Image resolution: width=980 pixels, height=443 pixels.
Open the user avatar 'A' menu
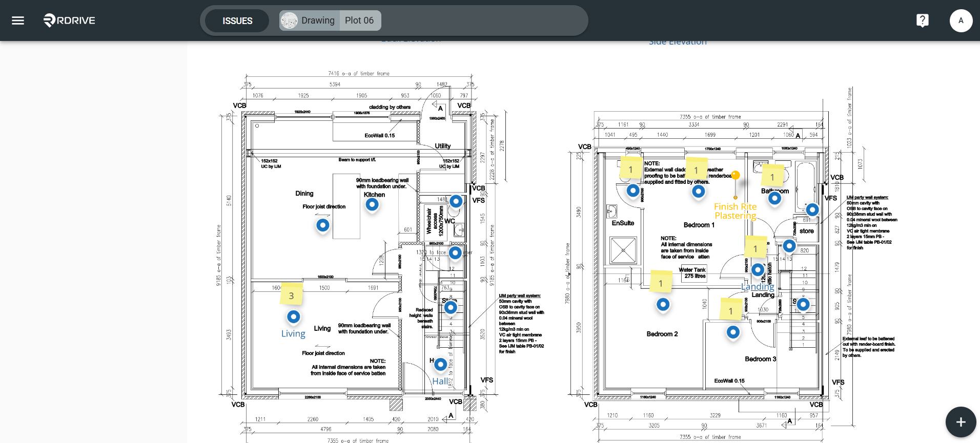pos(961,20)
